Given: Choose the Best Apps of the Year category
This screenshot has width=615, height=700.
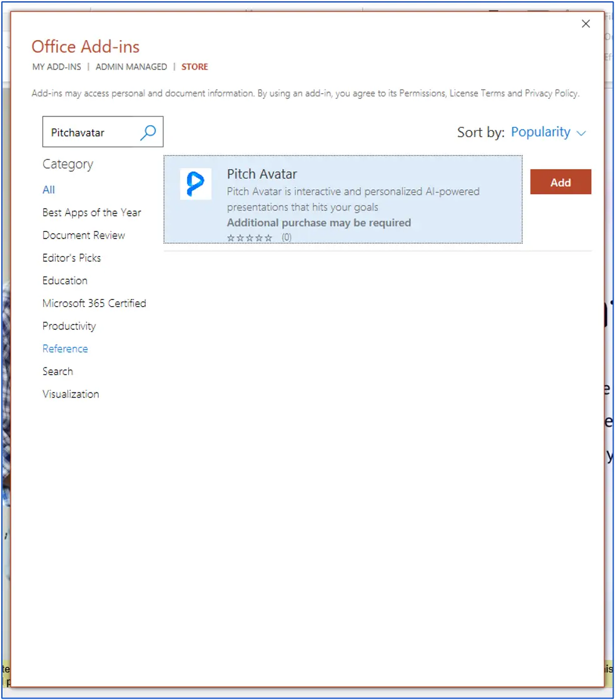Looking at the screenshot, I should [x=91, y=212].
